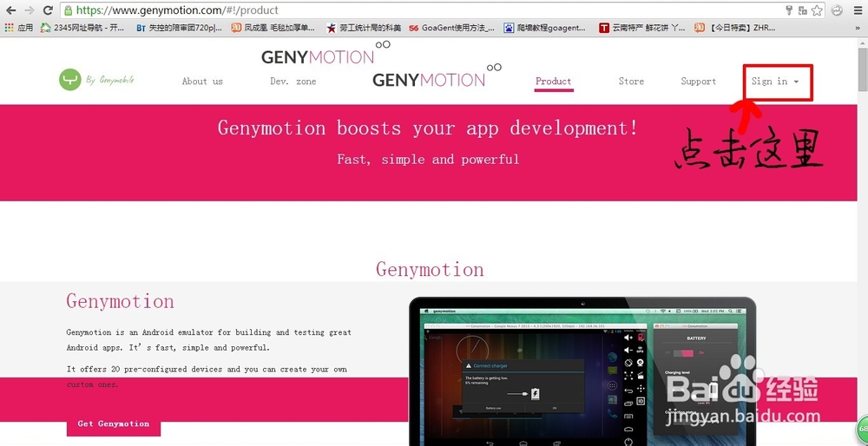Click the browser forward arrow
868x446 pixels.
point(30,10)
